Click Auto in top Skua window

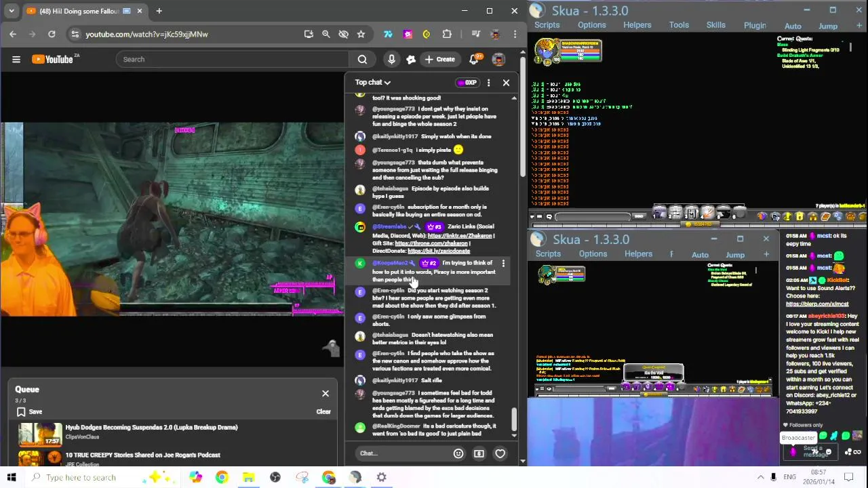(x=793, y=26)
